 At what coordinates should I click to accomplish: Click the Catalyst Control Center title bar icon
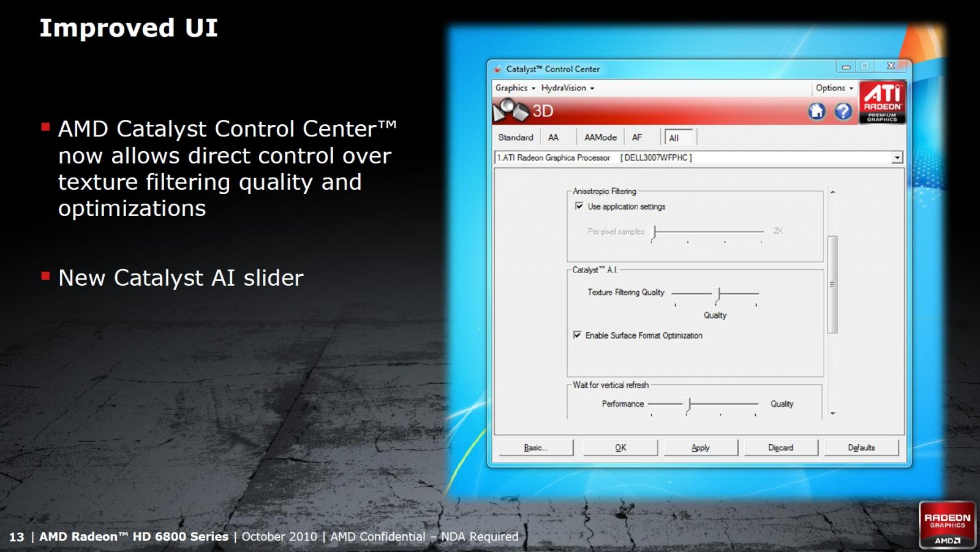[497, 69]
